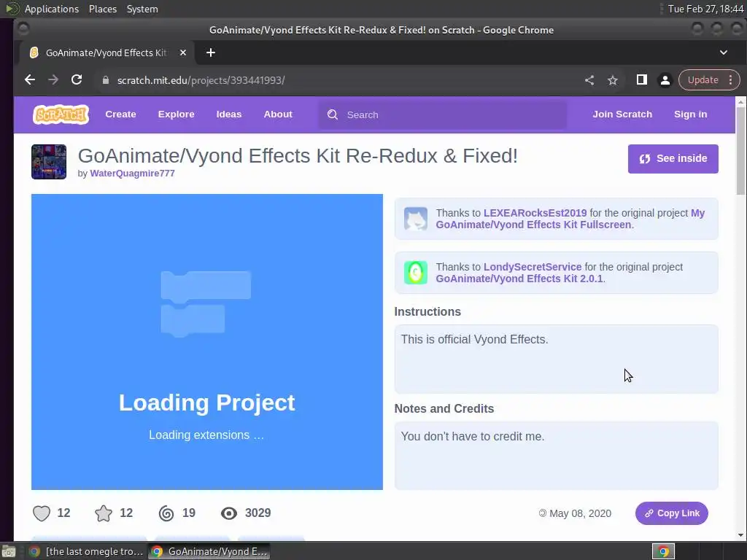The image size is (747, 560).
Task: Click WaterQuagmire777's avatar thumbnail
Action: tap(49, 162)
